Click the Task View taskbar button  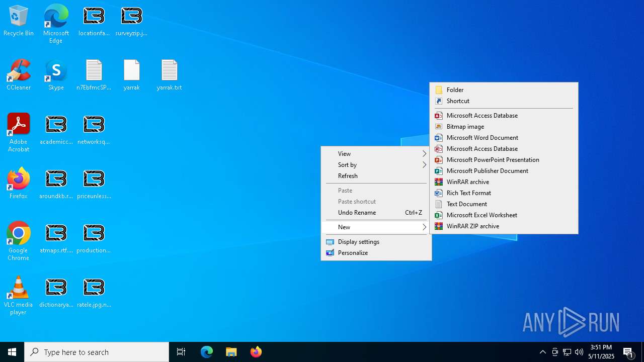181,352
